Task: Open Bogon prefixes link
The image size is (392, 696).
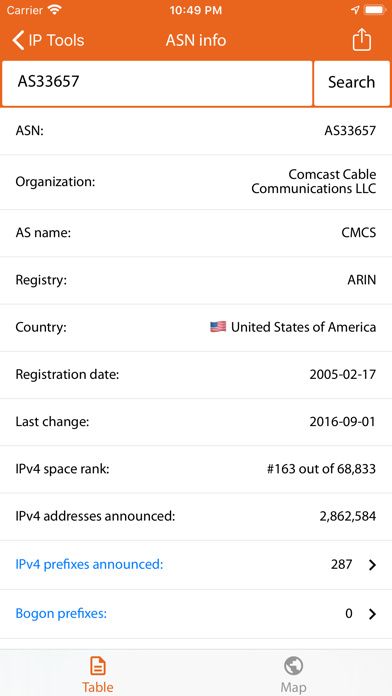Action: tap(61, 614)
